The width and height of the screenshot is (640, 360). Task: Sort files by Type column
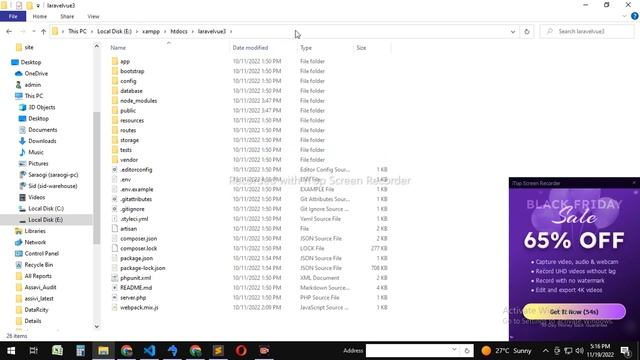[306, 48]
